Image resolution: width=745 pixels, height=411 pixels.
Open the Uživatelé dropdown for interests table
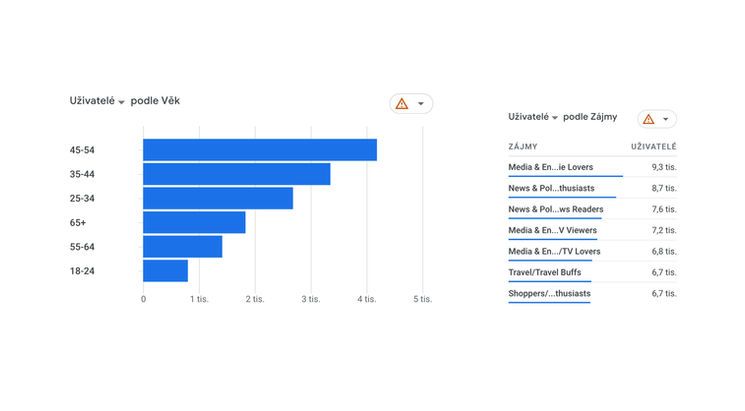(x=534, y=118)
